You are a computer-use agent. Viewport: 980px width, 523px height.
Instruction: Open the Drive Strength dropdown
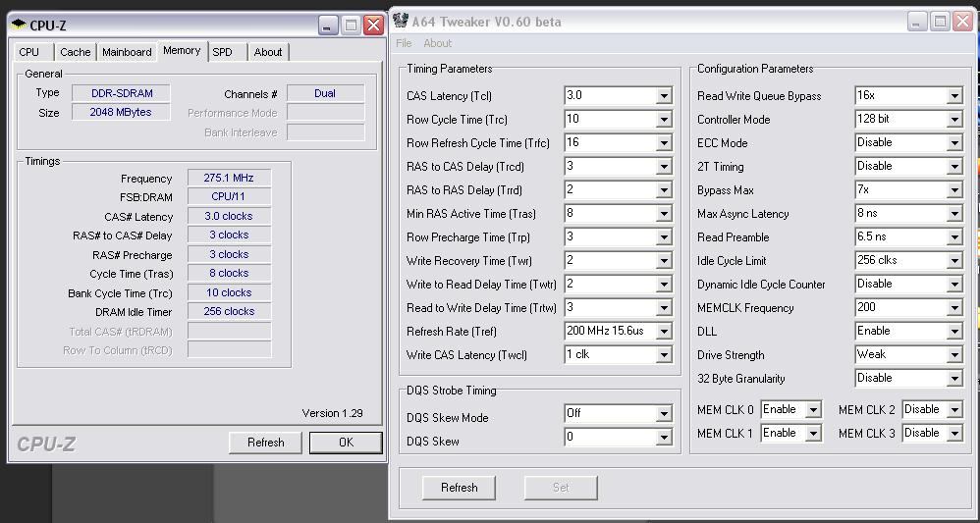(x=954, y=355)
